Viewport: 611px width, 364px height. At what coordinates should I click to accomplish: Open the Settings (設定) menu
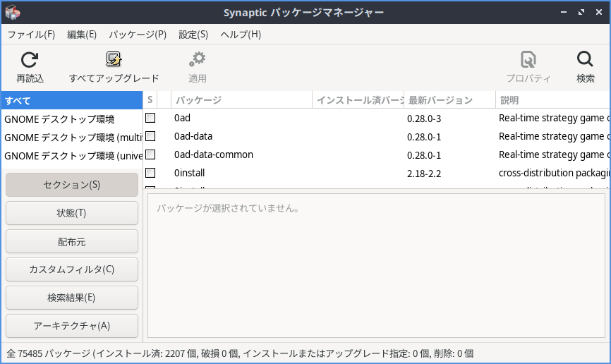click(193, 34)
